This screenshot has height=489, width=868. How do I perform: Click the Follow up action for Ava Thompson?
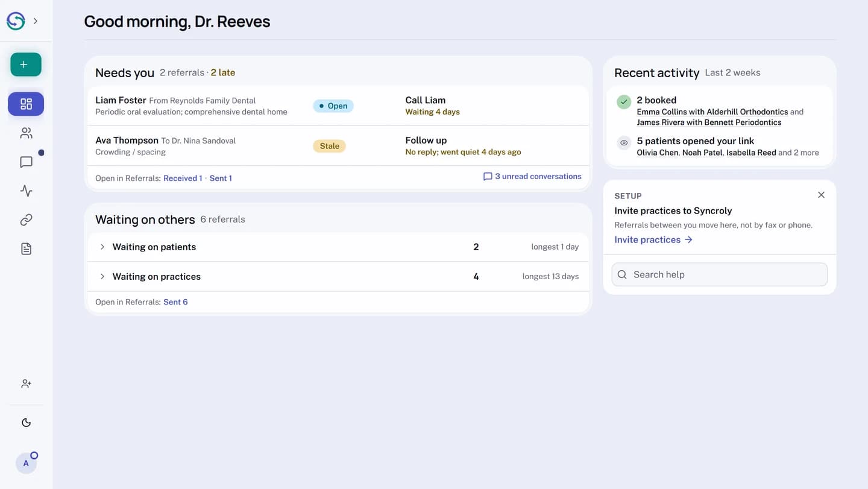[426, 140]
